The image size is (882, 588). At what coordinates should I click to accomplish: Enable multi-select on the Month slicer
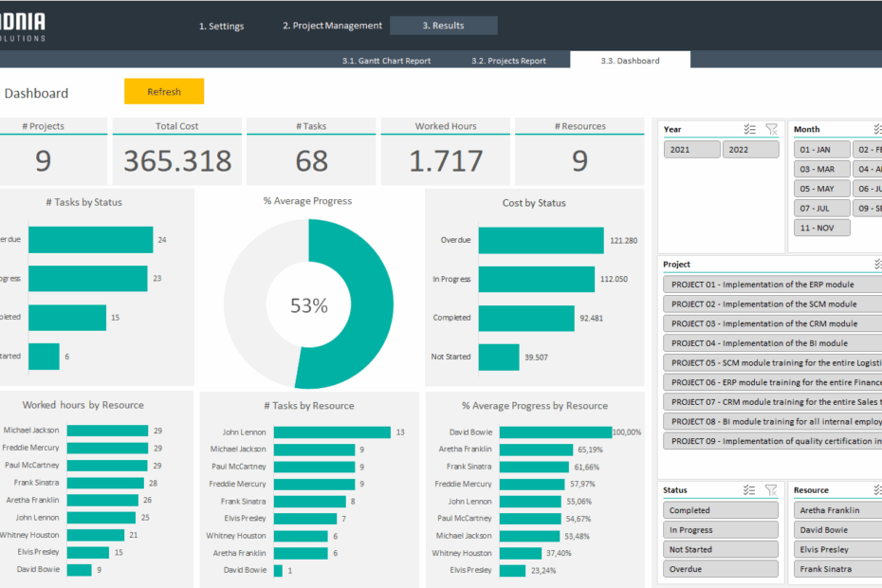pyautogui.click(x=877, y=129)
